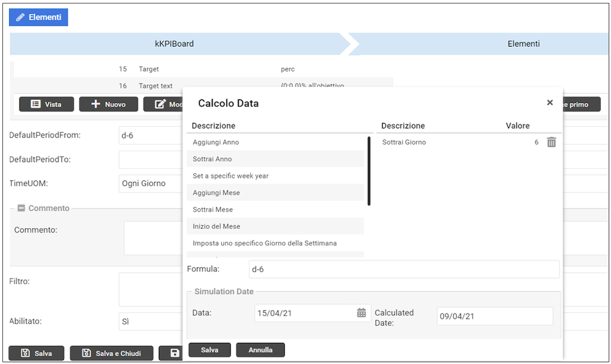The width and height of the screenshot is (611, 364).
Task: Click the pencil Elementi button
Action: [x=39, y=18]
